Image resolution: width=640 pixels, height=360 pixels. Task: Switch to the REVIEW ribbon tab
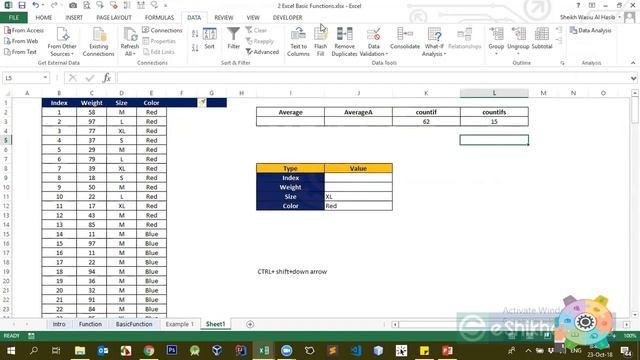coord(224,18)
